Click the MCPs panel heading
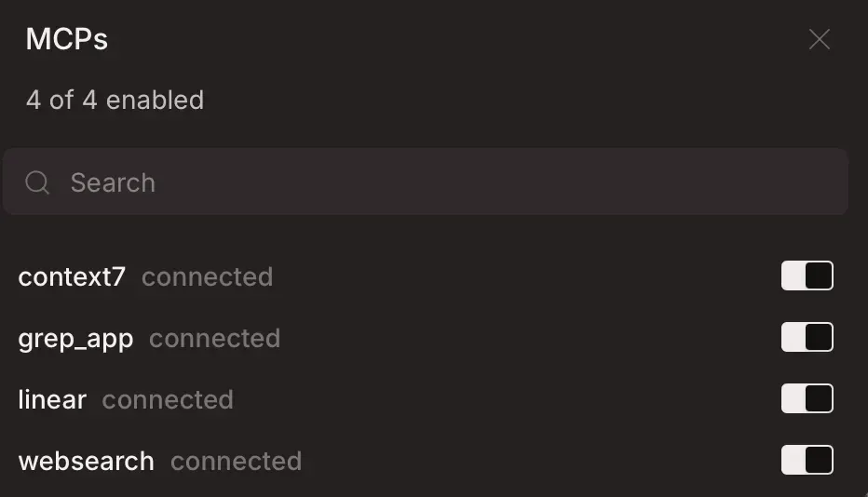The width and height of the screenshot is (868, 497). pos(67,39)
